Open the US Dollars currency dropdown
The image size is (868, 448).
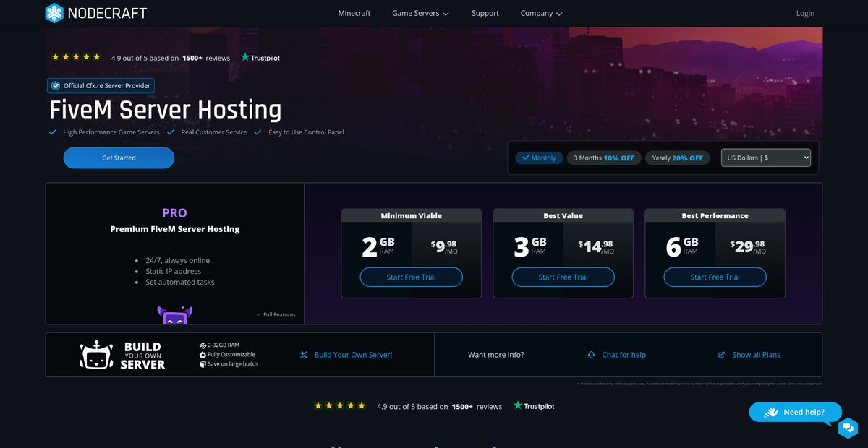coord(766,158)
